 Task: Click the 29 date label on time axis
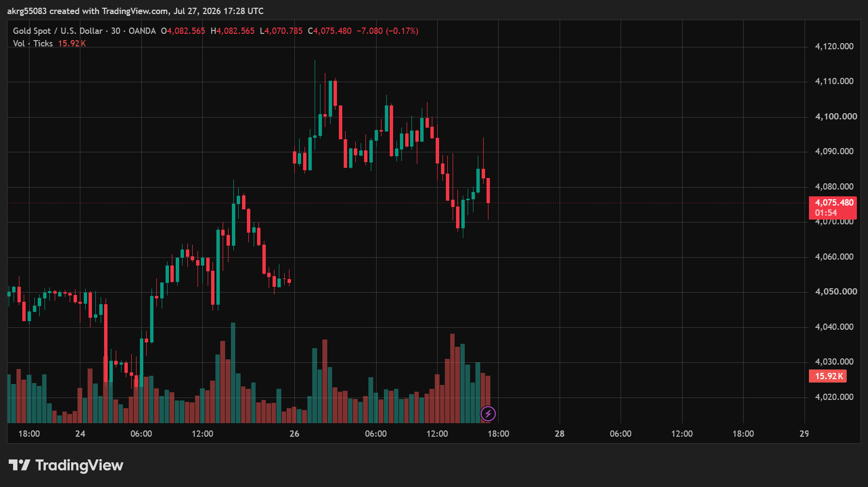point(804,434)
